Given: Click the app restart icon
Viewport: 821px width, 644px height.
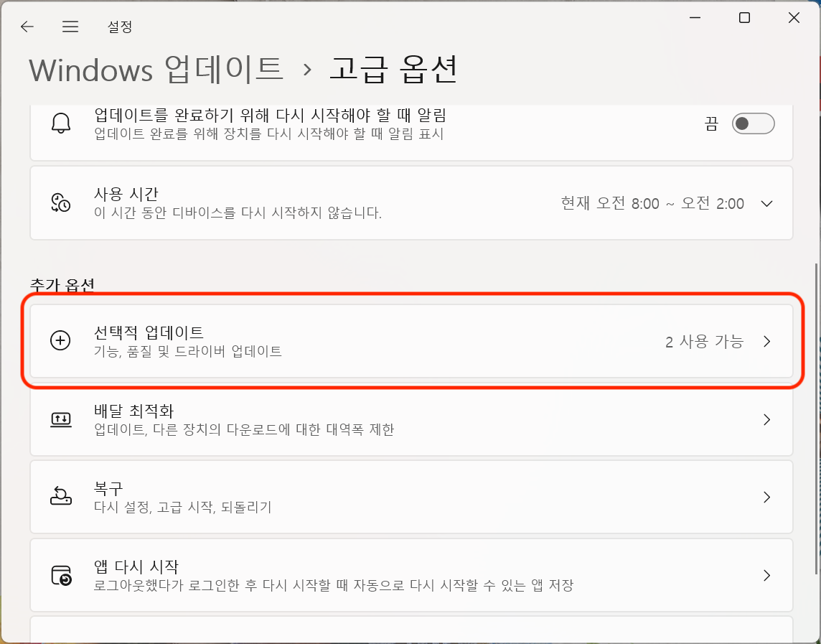Looking at the screenshot, I should (x=61, y=575).
